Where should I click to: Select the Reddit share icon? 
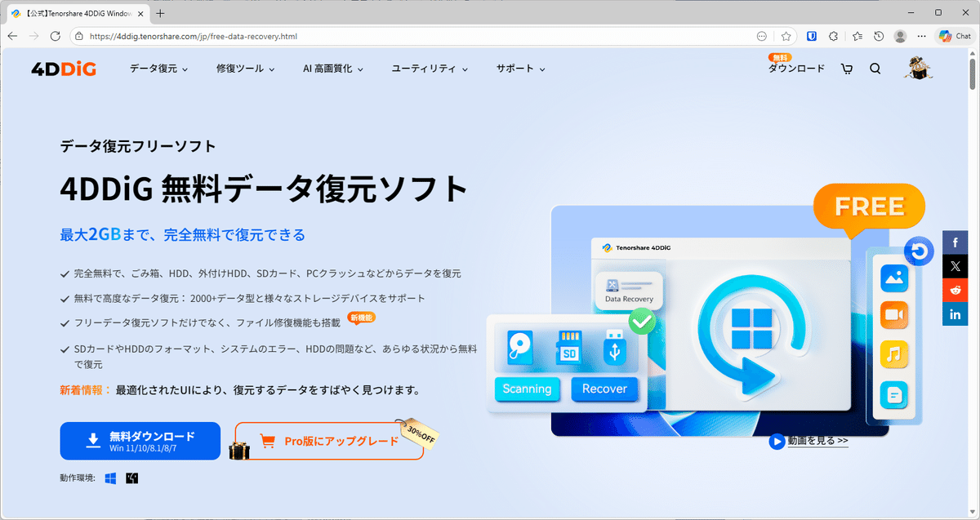coord(955,289)
